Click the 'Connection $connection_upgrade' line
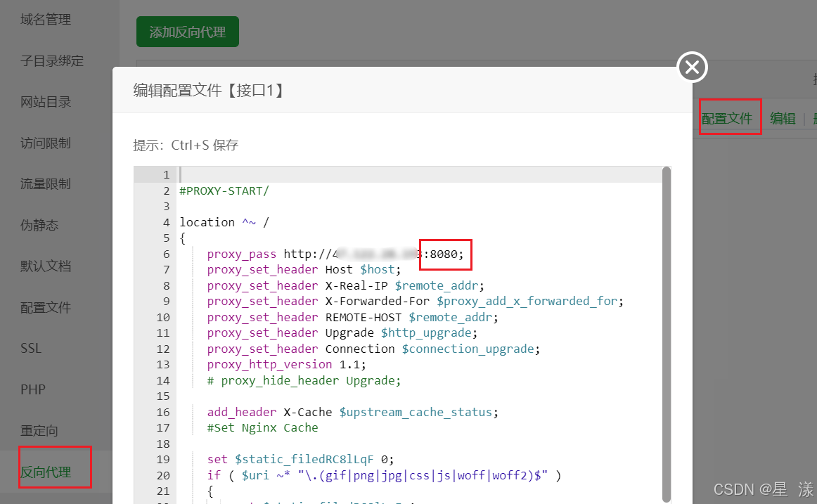This screenshot has height=504, width=817. (x=373, y=349)
